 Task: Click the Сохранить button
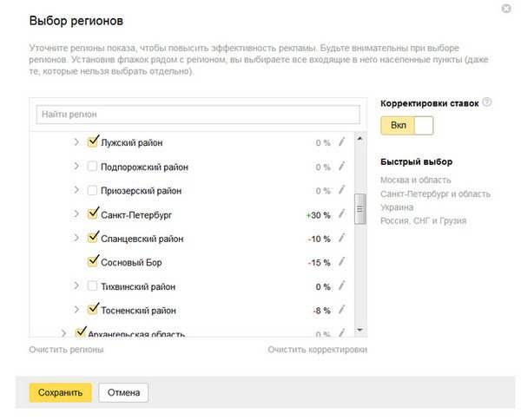(x=60, y=392)
